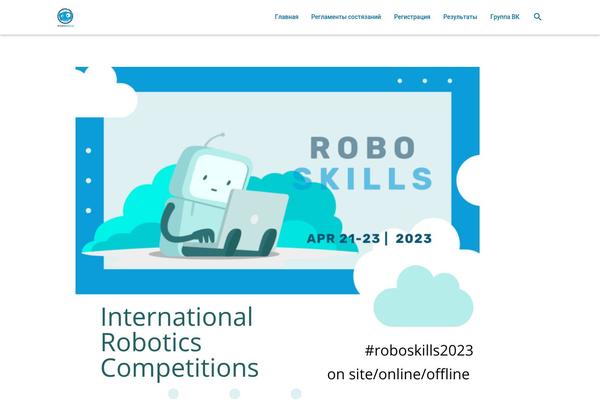Open Регламенты состязаний menu item
This screenshot has height=400, width=600.
[x=346, y=17]
